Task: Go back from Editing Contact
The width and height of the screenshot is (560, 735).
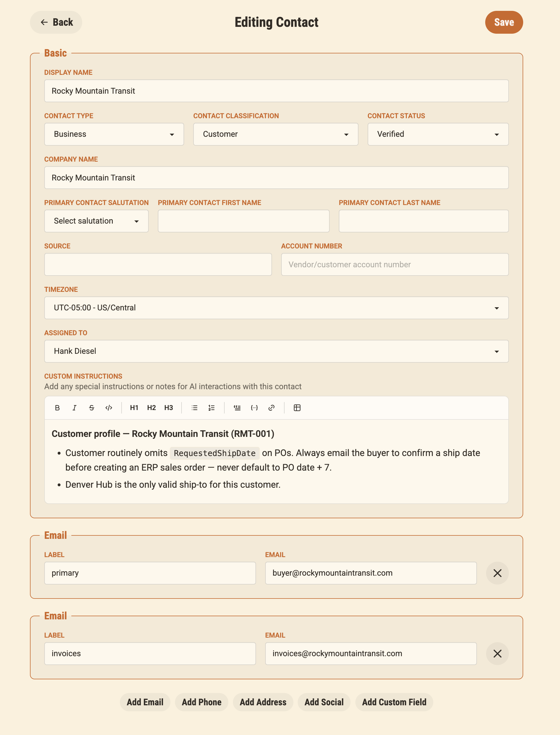Action: (x=56, y=22)
